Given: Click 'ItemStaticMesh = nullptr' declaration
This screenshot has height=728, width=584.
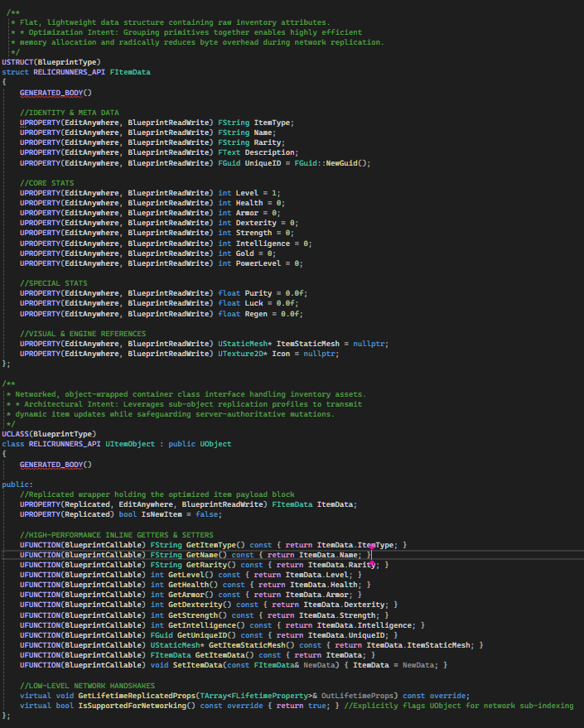Looking at the screenshot, I should (x=330, y=344).
